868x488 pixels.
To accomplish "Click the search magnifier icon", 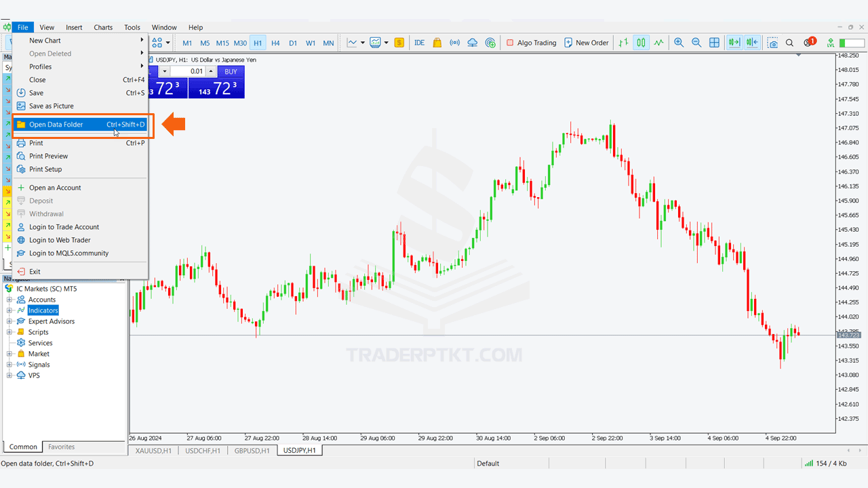I will [x=790, y=43].
